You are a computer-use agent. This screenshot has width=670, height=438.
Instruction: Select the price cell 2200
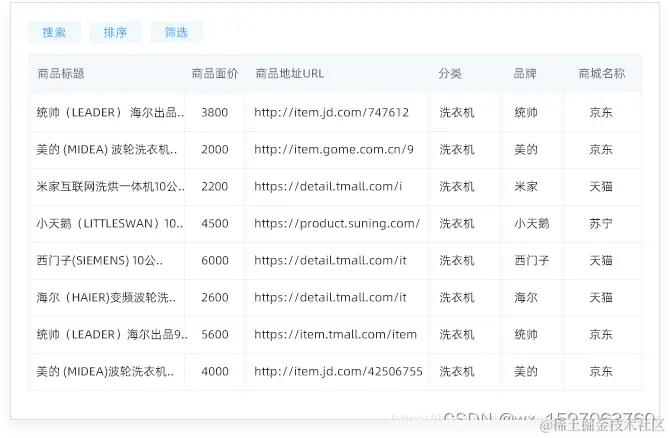(x=215, y=186)
